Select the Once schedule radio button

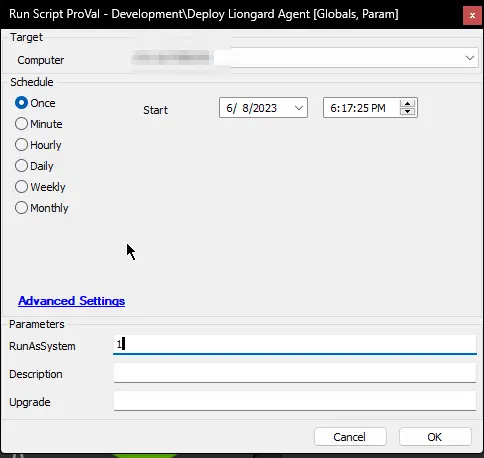coord(21,103)
